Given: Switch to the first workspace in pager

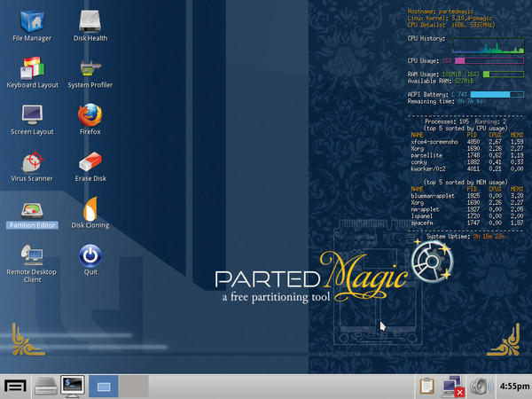Looking at the screenshot, I should tap(104, 387).
